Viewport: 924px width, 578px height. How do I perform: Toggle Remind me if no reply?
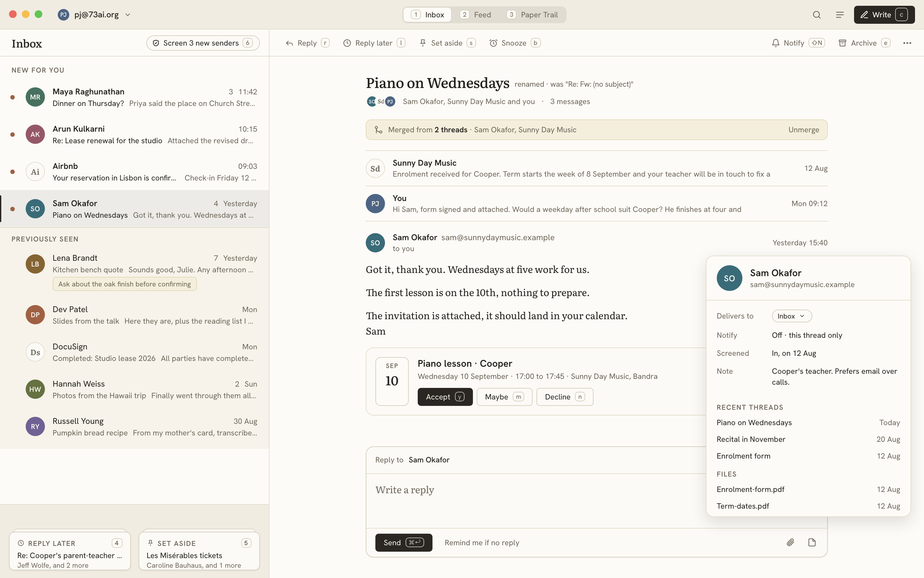(482, 542)
